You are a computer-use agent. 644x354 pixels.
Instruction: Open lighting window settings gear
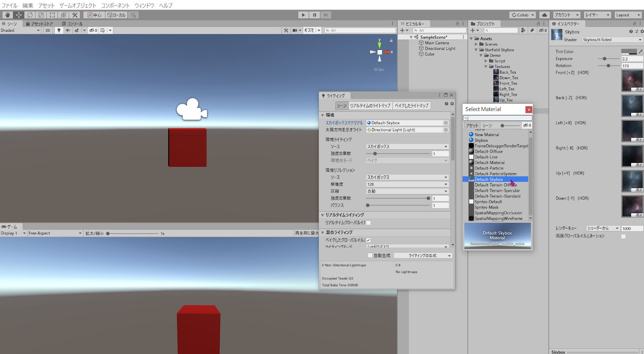452,104
